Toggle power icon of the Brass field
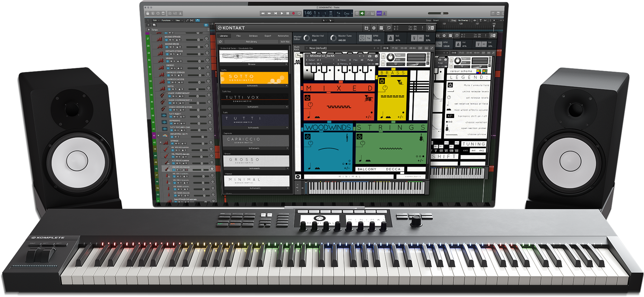 click(x=382, y=81)
